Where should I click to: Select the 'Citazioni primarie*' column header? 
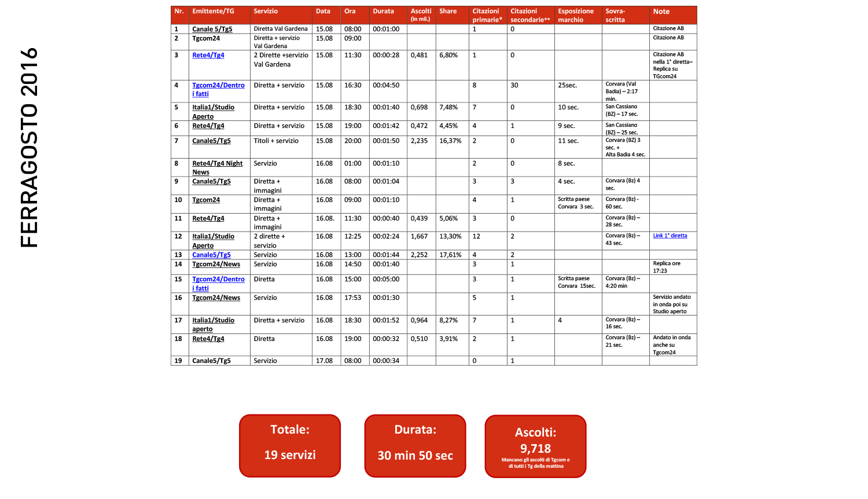[488, 15]
